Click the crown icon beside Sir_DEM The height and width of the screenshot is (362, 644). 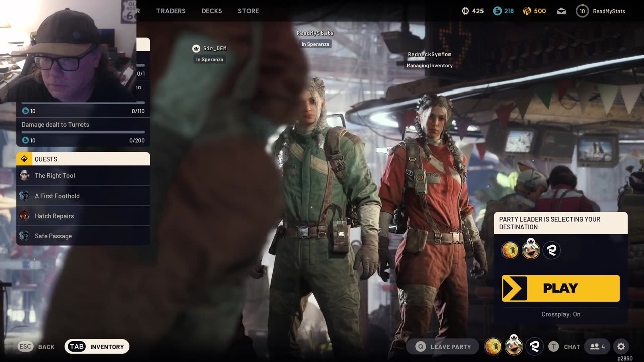point(196,48)
